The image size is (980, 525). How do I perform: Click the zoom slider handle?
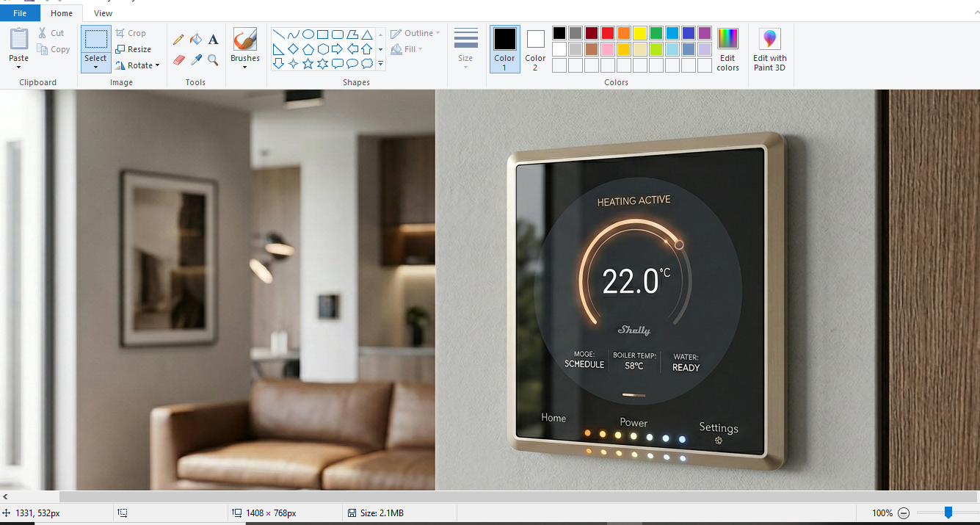tap(948, 513)
